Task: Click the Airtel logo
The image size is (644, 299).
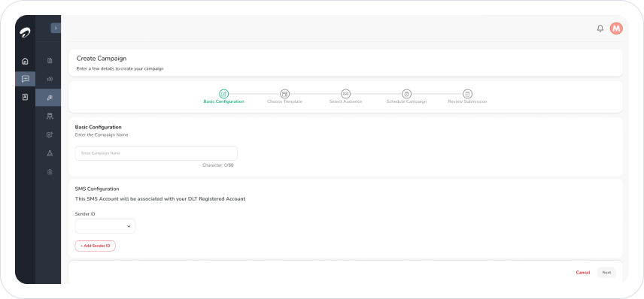Action: pyautogui.click(x=25, y=33)
